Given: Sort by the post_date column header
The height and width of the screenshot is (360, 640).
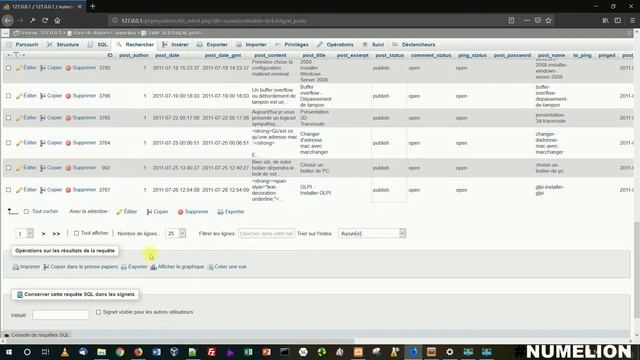Looking at the screenshot, I should tap(167, 56).
